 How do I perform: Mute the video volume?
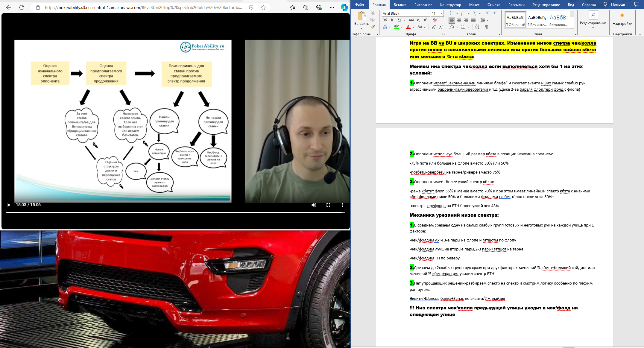click(x=314, y=205)
